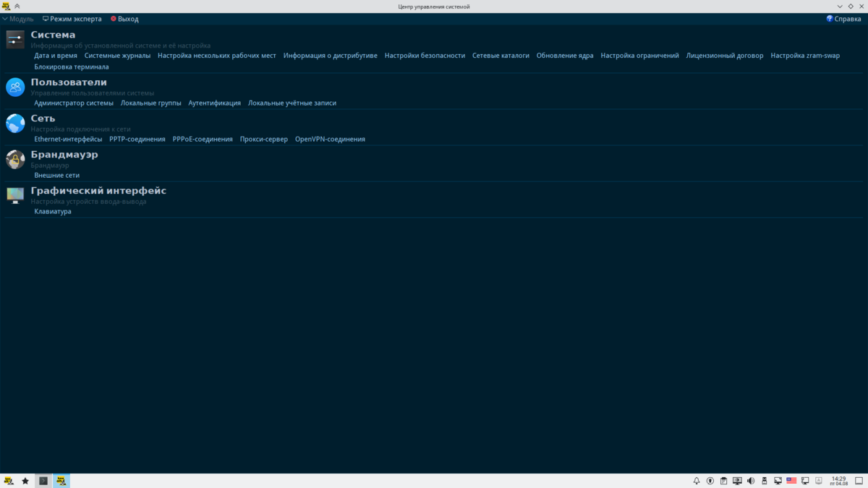Open Настройка ограничений
The width and height of the screenshot is (868, 488).
[639, 56]
